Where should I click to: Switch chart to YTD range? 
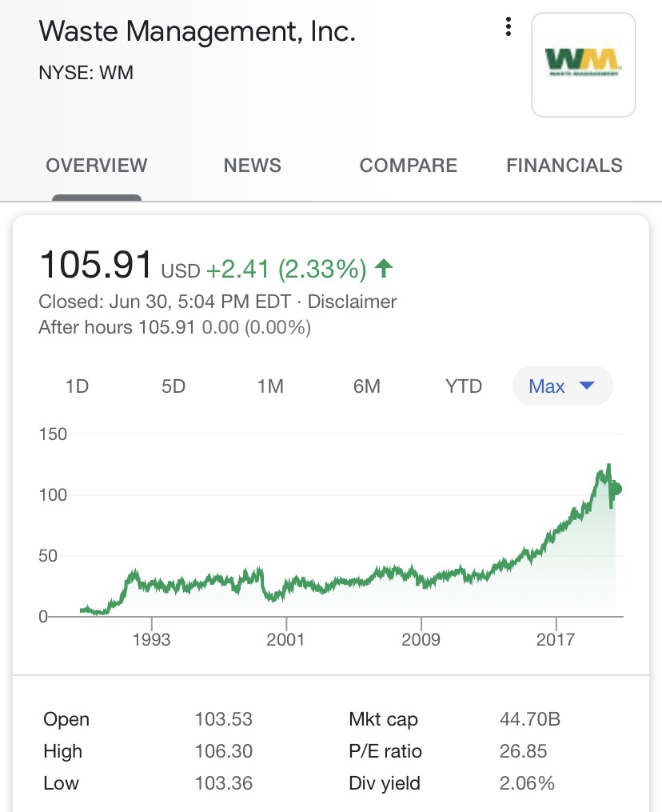(x=464, y=386)
